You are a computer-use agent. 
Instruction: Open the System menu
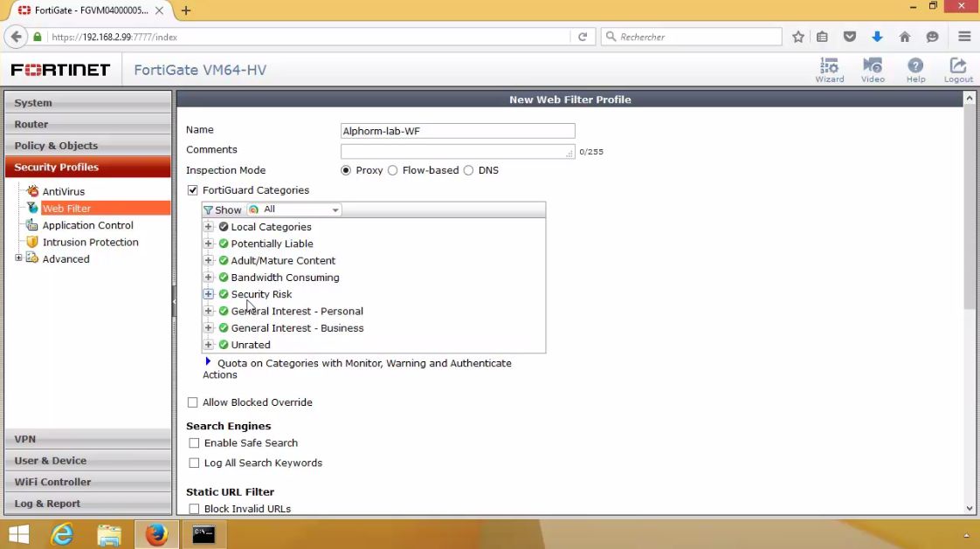point(88,102)
